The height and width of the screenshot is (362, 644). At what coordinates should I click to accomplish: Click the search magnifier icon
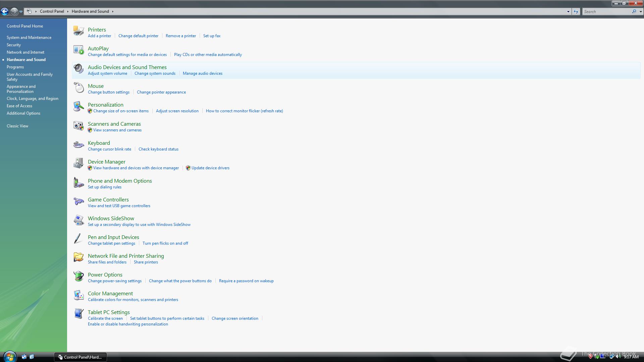pyautogui.click(x=634, y=11)
